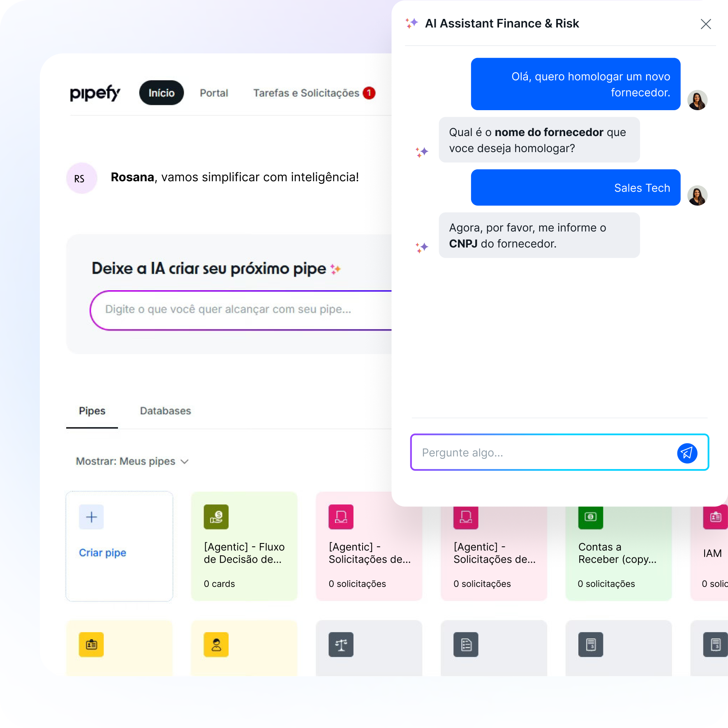Click the CNPJ do fornecedor message
Image resolution: width=728 pixels, height=728 pixels.
pyautogui.click(x=539, y=235)
